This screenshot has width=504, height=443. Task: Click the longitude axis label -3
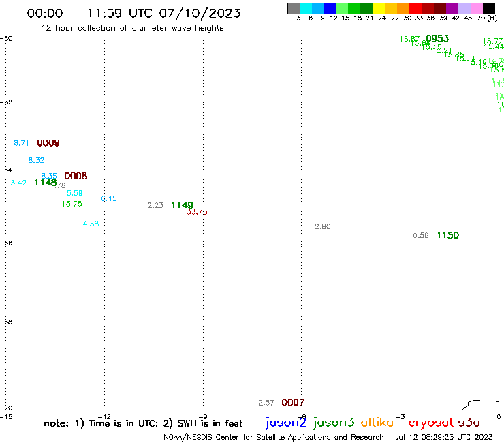click(400, 417)
